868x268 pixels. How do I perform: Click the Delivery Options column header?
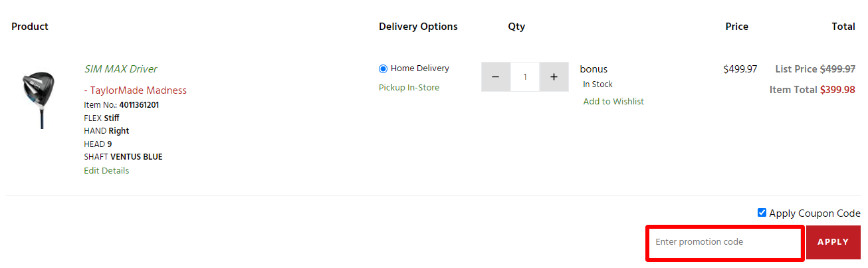[x=418, y=27]
